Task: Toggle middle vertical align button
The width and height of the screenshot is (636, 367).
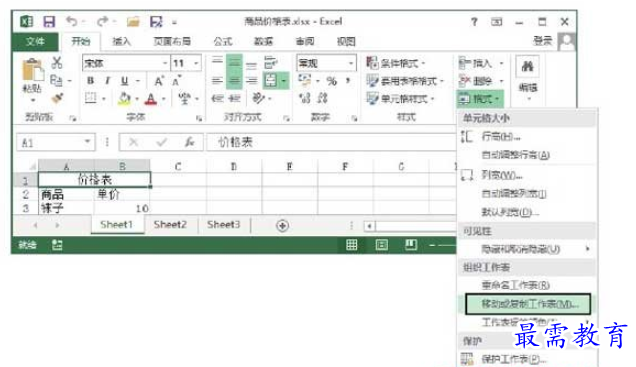Action: coord(234,62)
